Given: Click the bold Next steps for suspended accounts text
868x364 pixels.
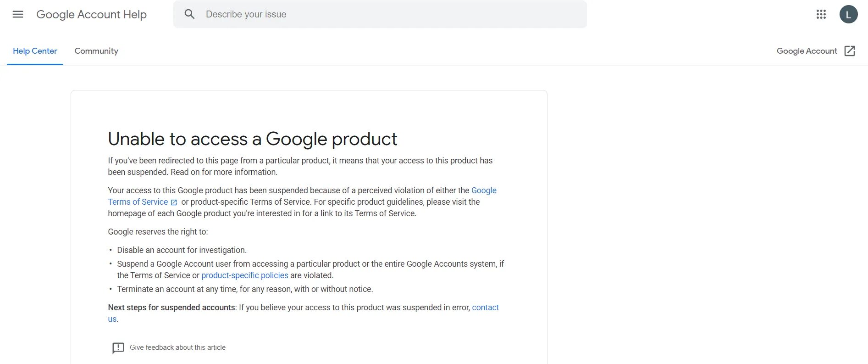Looking at the screenshot, I should tap(171, 308).
